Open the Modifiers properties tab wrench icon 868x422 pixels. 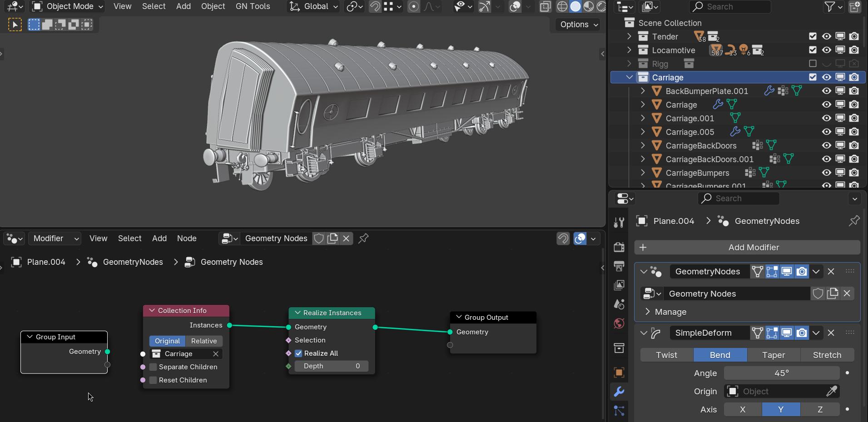click(x=619, y=392)
